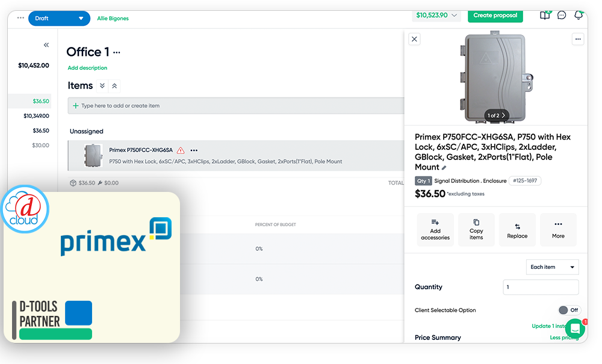Click the Create proposal button
This screenshot has width=602, height=364.
495,16
